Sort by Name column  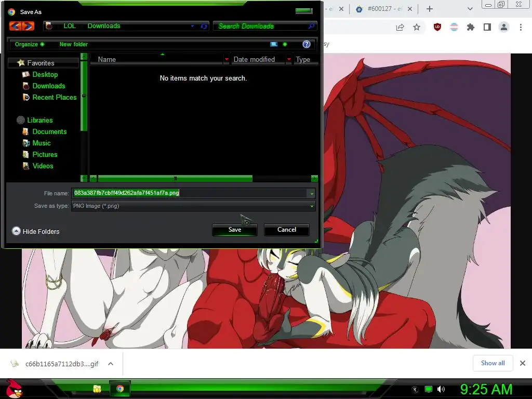tap(107, 59)
